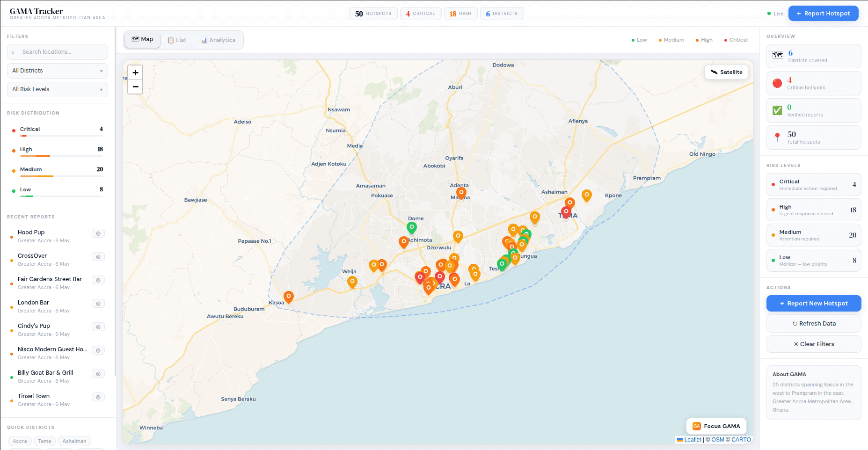This screenshot has height=450, width=868.
Task: Click the yellow marker near Dzorwulu
Action: (x=458, y=237)
